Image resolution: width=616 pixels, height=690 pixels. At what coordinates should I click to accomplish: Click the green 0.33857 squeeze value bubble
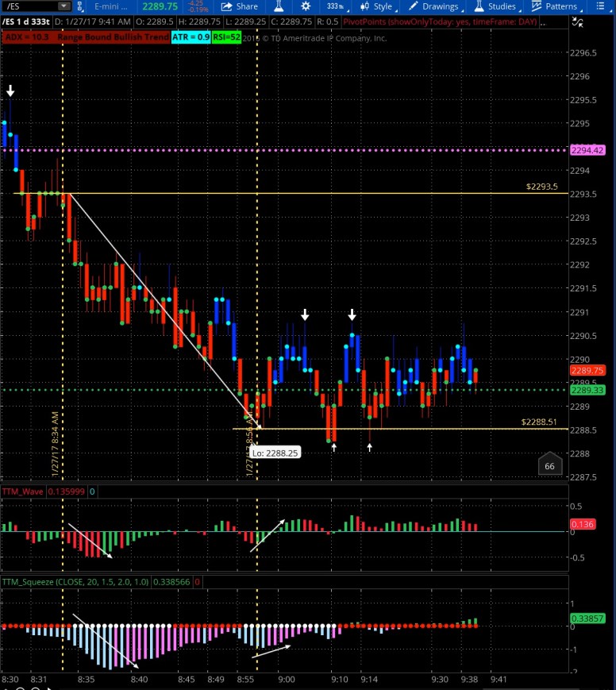[587, 619]
